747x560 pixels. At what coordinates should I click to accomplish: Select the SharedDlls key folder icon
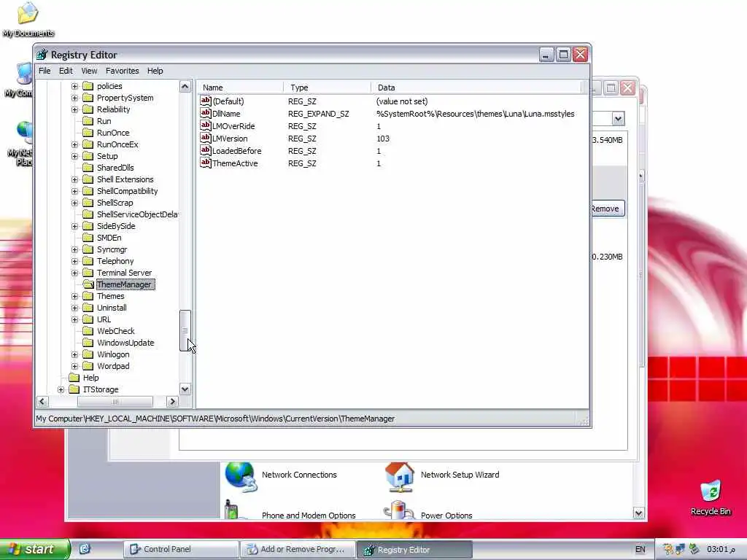(88, 168)
